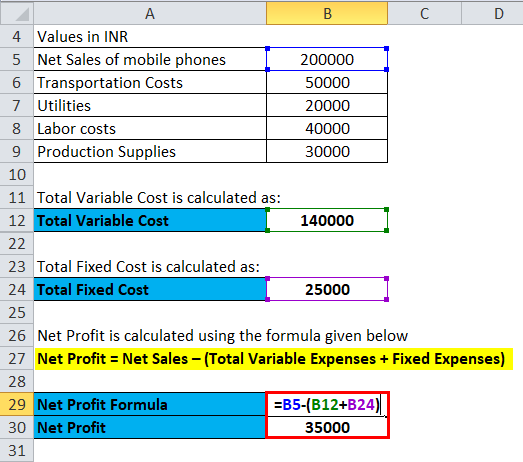Select the cell containing 35000

(327, 427)
